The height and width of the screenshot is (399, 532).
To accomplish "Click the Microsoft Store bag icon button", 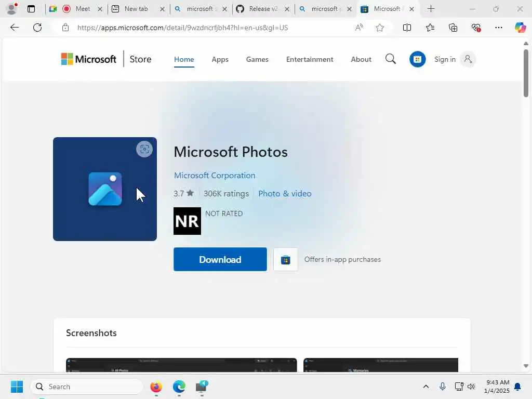I will tap(286, 260).
